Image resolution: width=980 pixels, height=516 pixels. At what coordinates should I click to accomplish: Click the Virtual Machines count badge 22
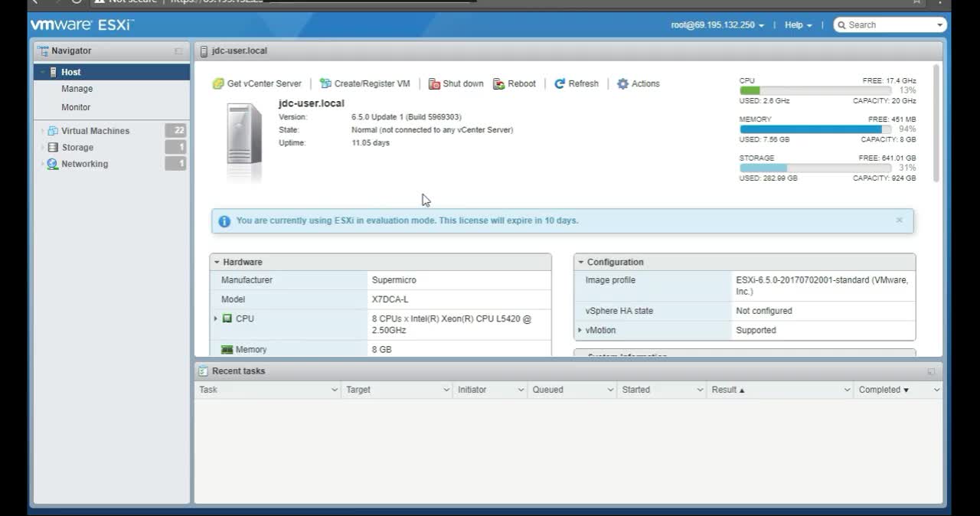click(x=175, y=131)
